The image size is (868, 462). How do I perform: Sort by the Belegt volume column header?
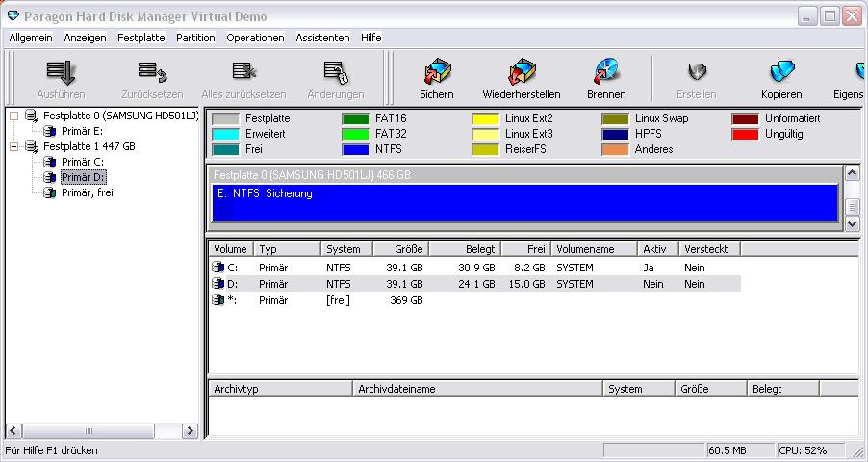click(465, 249)
